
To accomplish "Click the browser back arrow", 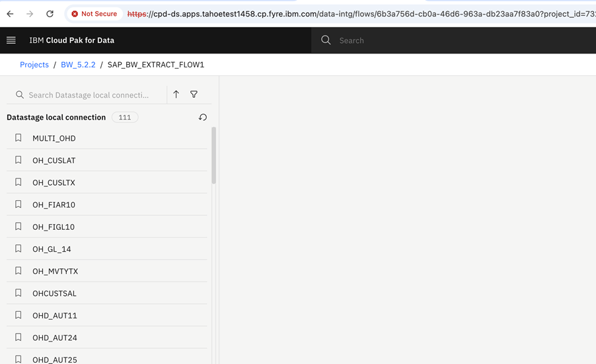I will [x=11, y=14].
